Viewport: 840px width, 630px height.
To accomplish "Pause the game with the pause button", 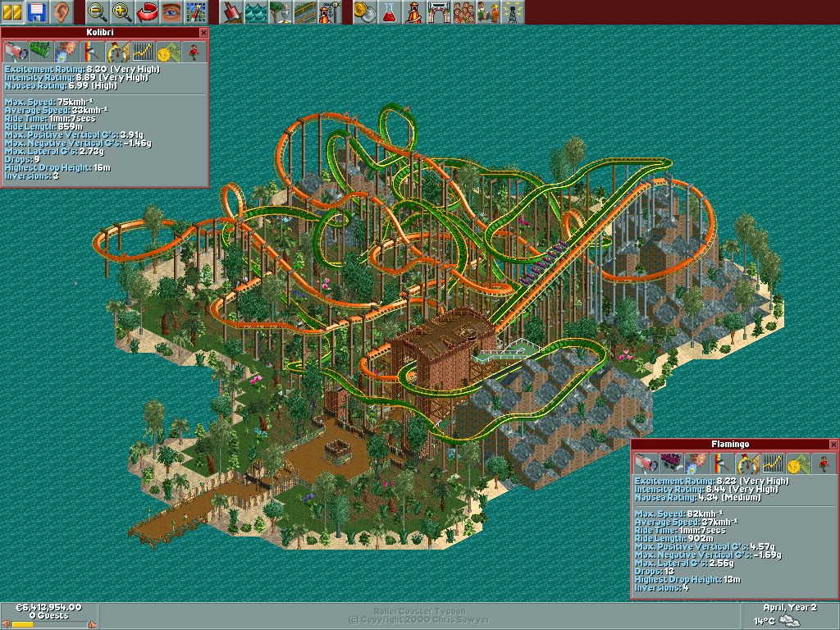I will [x=13, y=11].
